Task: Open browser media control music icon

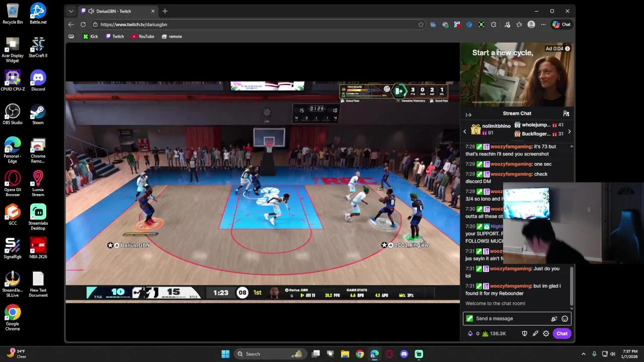Action: (x=507, y=24)
